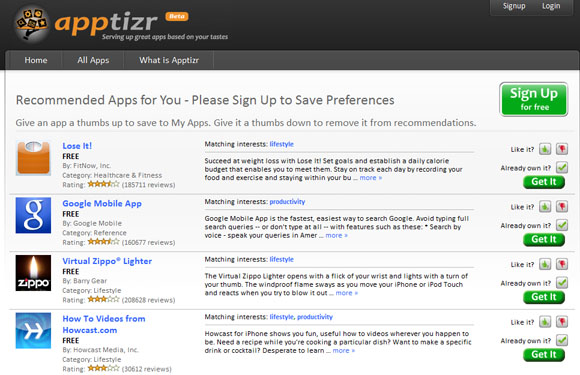Expand Lose It! description with more link
580x375 pixels.
tap(371, 178)
